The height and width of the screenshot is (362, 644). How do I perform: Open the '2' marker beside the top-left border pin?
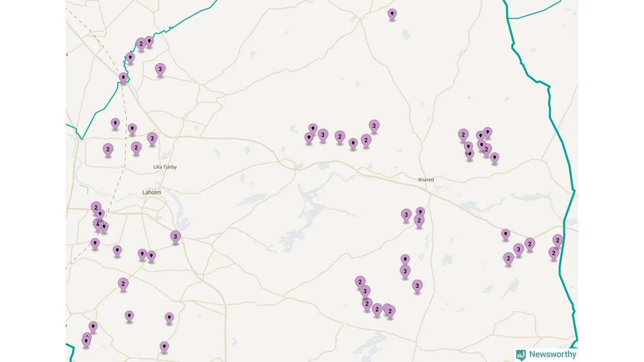coord(141,44)
